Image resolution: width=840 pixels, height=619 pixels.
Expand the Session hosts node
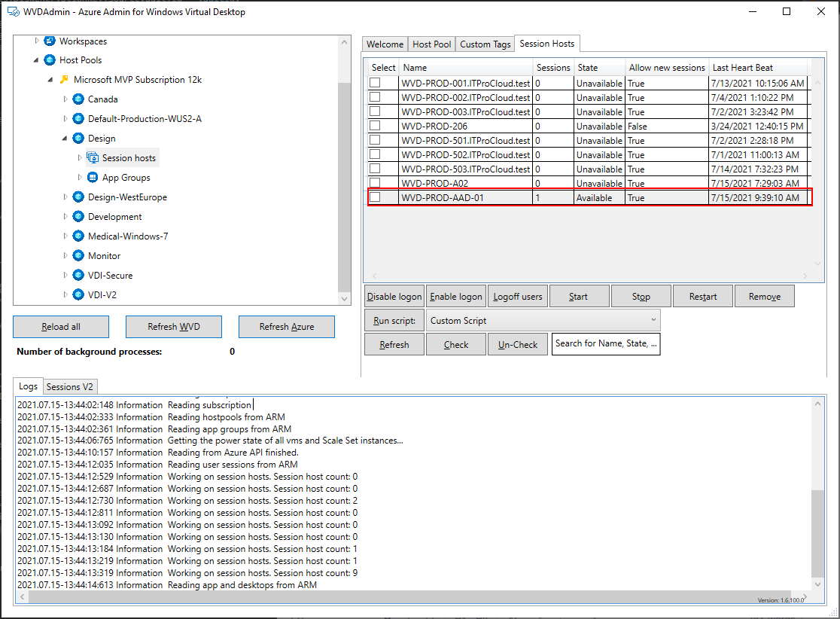pyautogui.click(x=80, y=157)
